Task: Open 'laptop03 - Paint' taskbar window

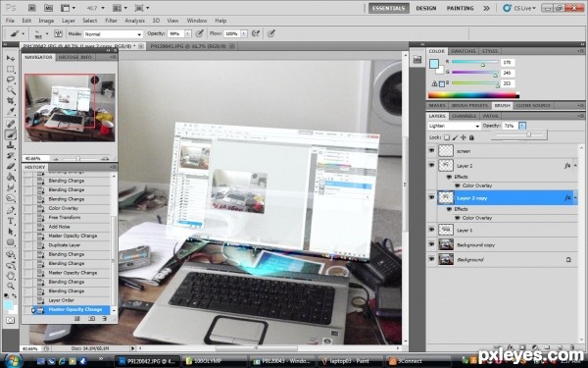Action: [350, 361]
